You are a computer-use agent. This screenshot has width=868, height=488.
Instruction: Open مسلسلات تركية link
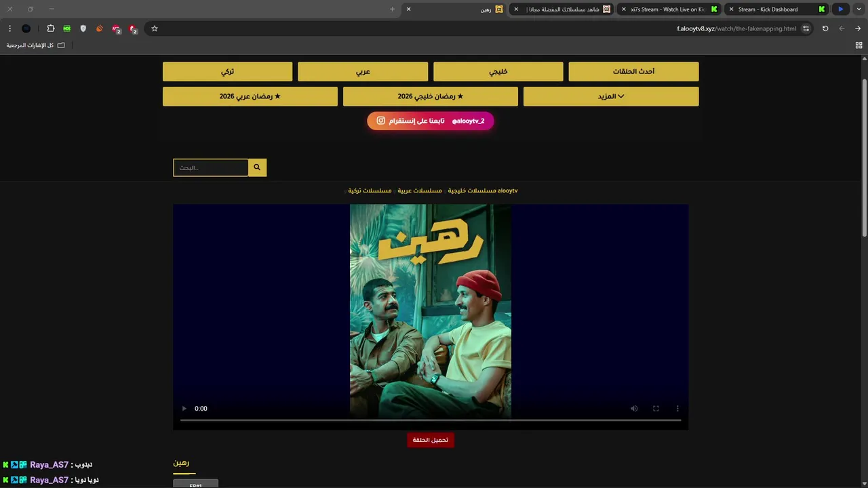(x=370, y=190)
